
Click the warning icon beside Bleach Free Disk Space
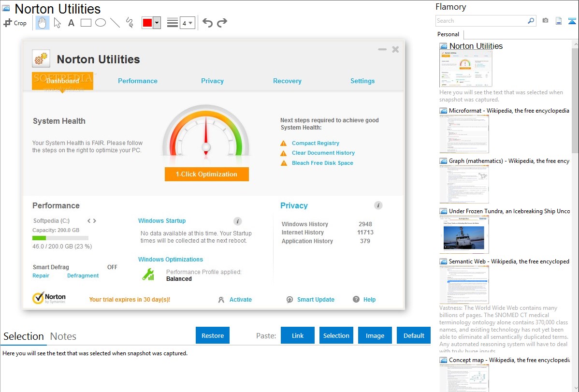pyautogui.click(x=284, y=163)
